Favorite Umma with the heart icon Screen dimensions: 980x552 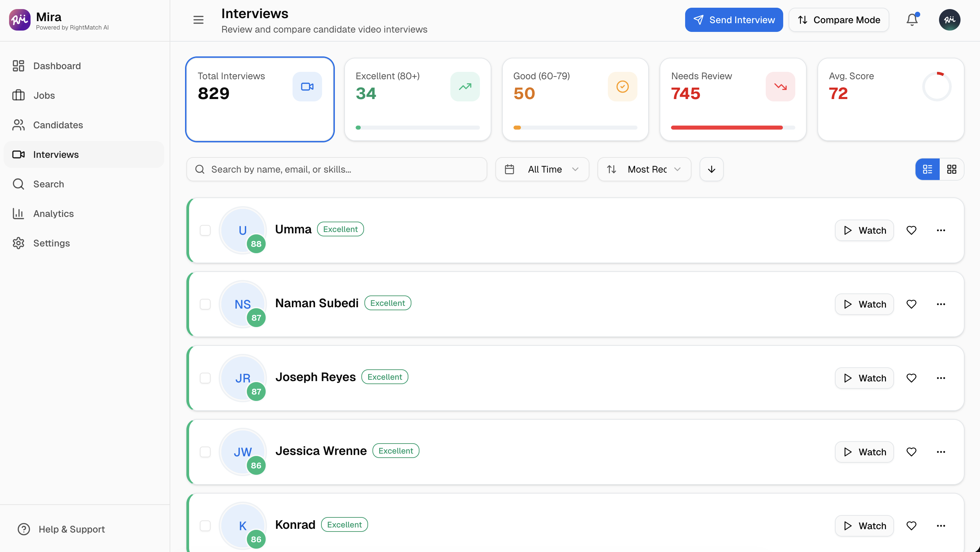click(x=911, y=230)
